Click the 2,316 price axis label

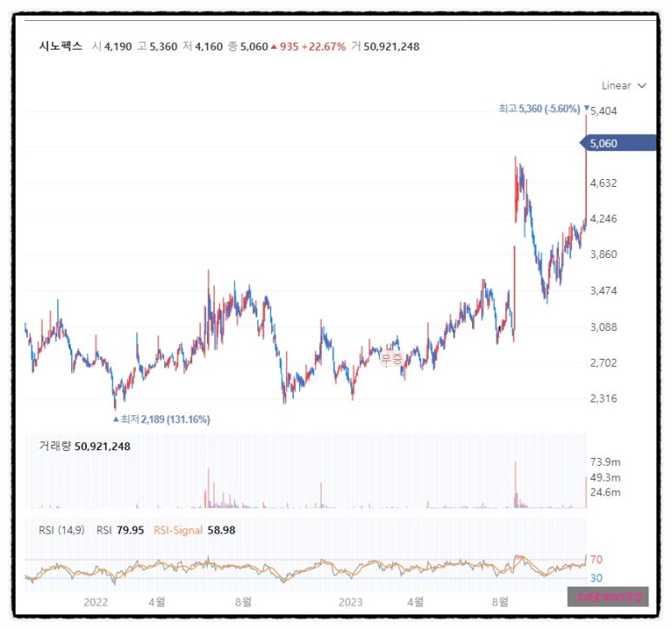603,398
